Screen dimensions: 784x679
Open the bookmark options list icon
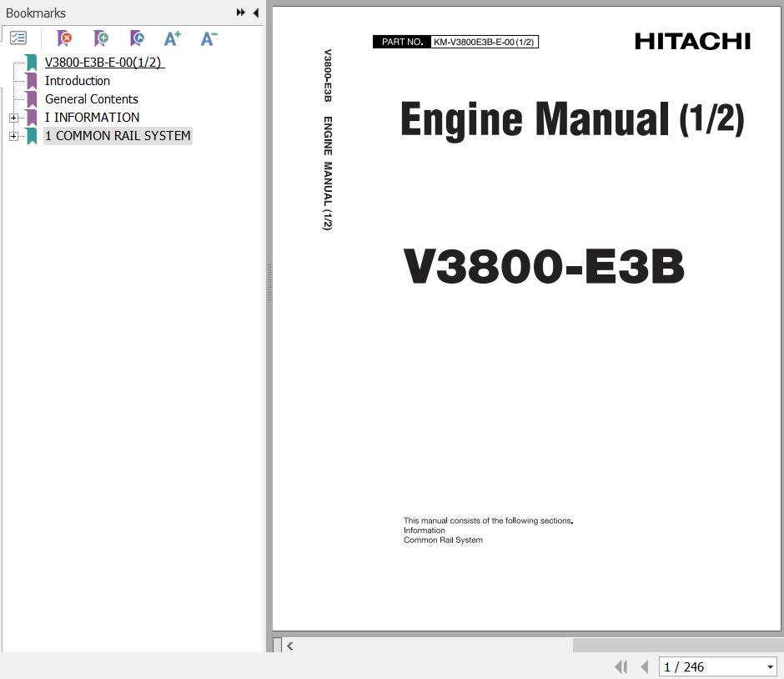(x=18, y=38)
